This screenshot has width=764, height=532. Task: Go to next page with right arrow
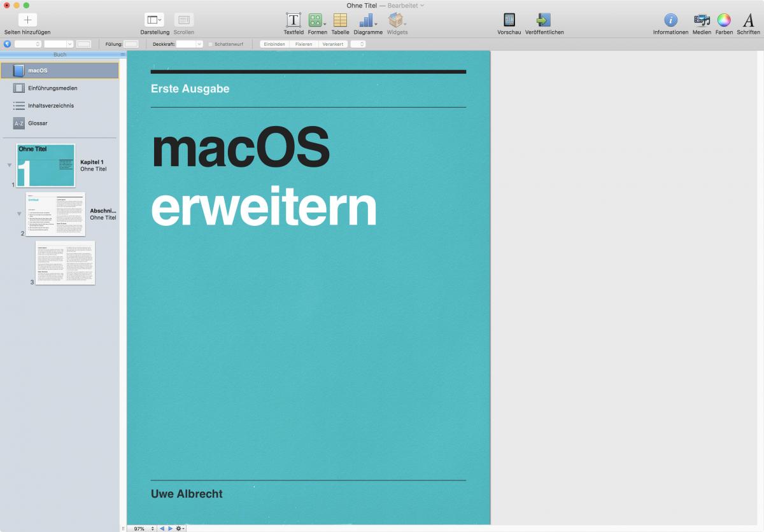(170, 528)
